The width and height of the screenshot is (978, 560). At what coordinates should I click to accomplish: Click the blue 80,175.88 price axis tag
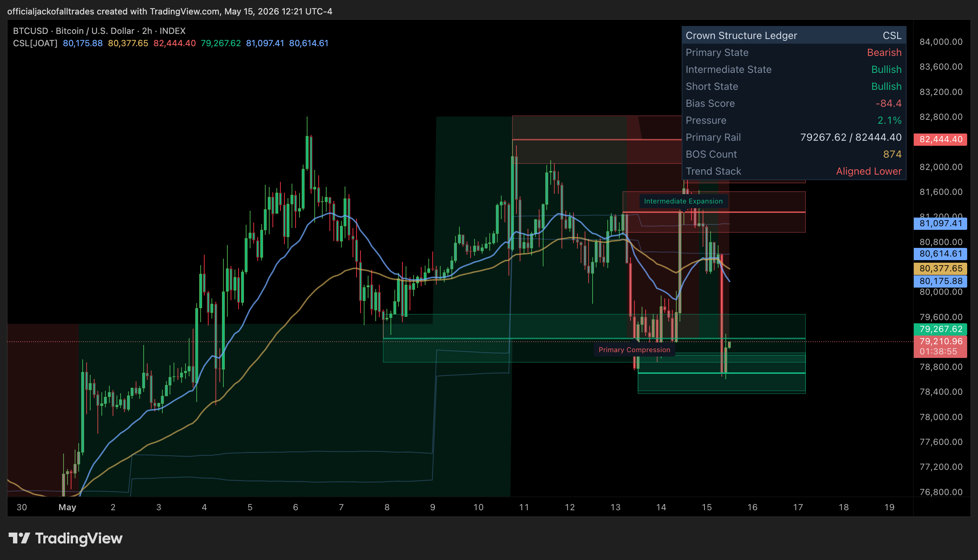[x=940, y=281]
